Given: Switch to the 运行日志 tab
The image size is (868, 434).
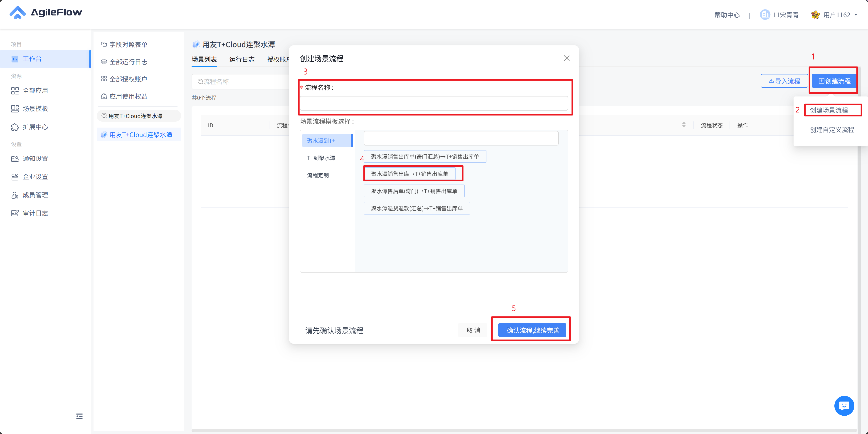Looking at the screenshot, I should pyautogui.click(x=242, y=60).
